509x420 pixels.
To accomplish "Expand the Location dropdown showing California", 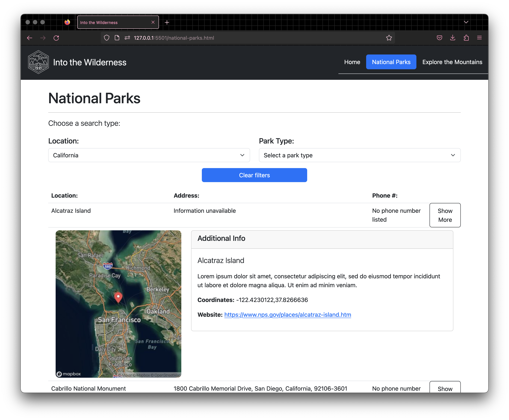I will point(149,155).
